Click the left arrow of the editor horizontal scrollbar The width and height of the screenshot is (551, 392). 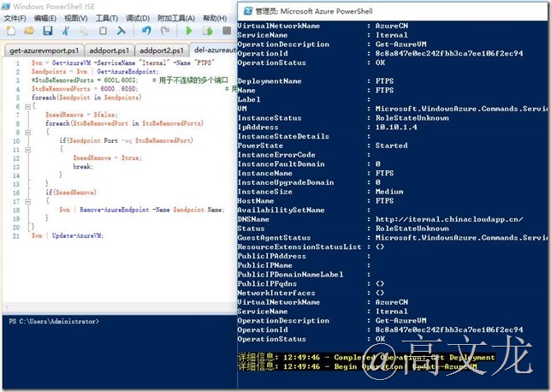coord(7,307)
